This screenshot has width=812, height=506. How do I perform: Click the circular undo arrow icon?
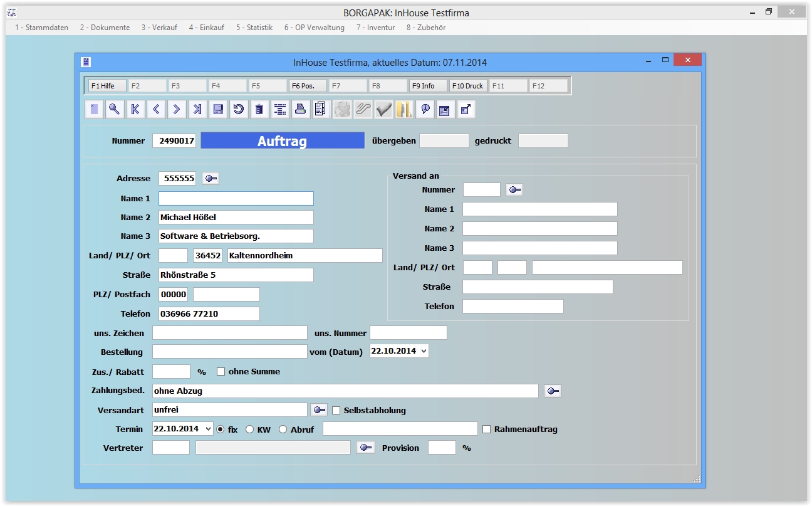pos(239,110)
